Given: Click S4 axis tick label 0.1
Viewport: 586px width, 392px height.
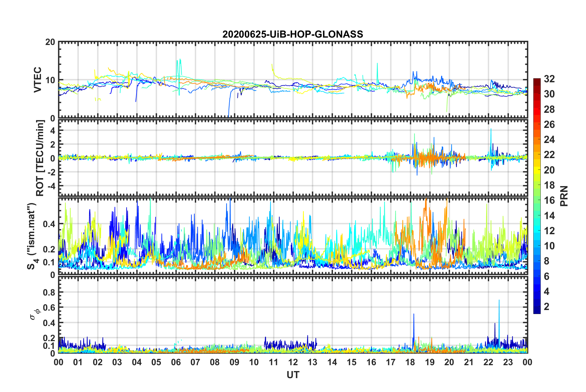Looking at the screenshot, I should (49, 262).
